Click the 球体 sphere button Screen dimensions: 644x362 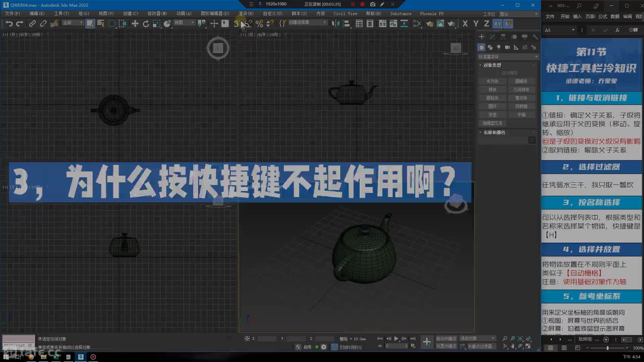tap(492, 89)
